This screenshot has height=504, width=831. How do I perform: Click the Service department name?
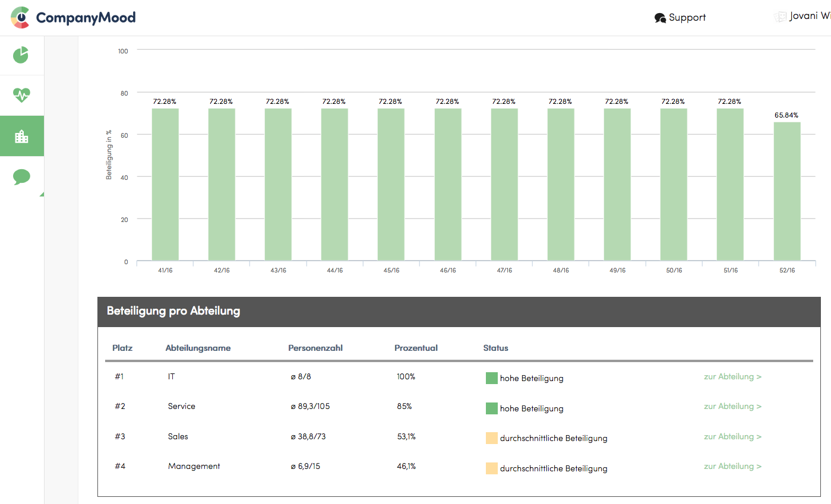[182, 406]
